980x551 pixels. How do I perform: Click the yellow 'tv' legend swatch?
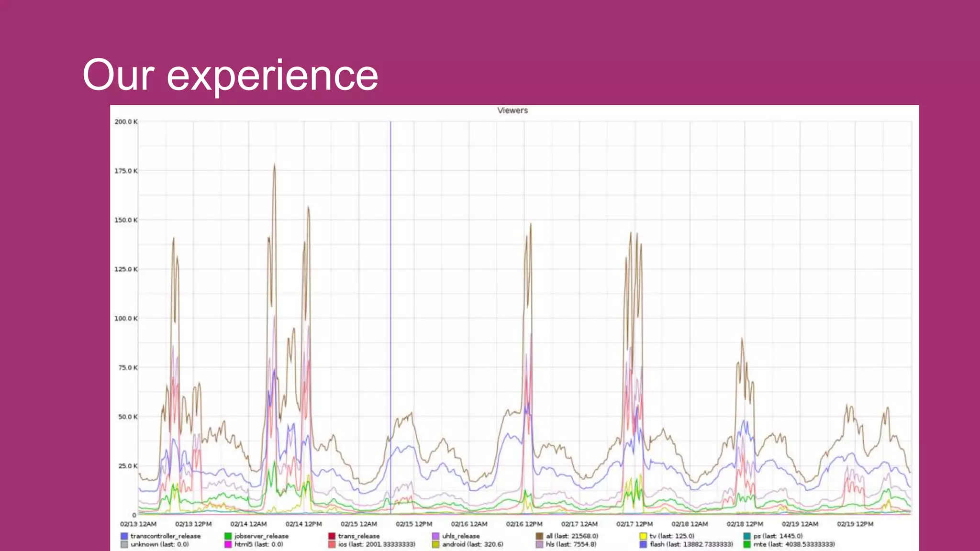[x=643, y=536]
